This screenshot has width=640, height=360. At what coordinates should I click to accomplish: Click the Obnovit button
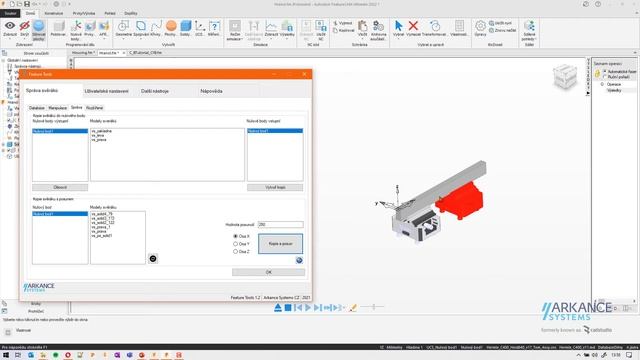pyautogui.click(x=60, y=187)
